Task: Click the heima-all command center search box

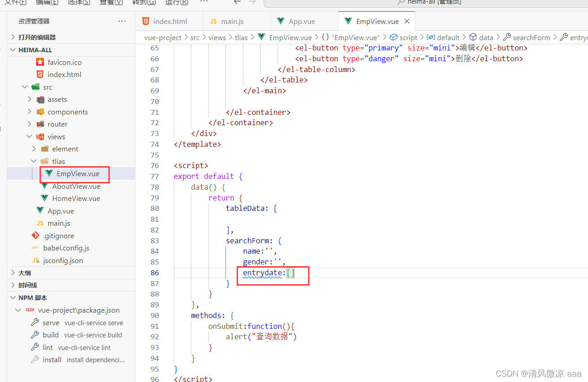Action: (426, 3)
